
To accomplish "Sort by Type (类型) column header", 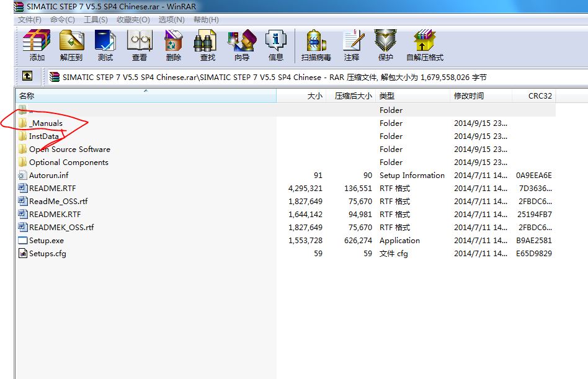I will [x=412, y=96].
